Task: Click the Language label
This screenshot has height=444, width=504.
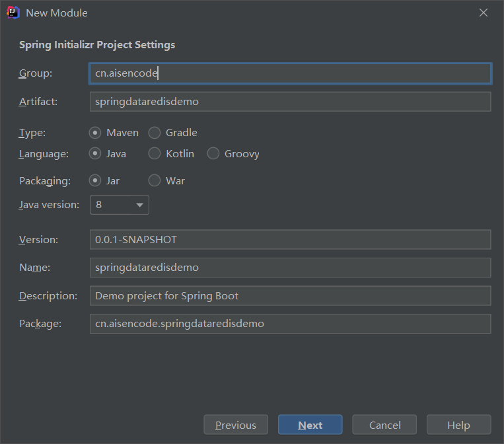Action: pyautogui.click(x=44, y=154)
